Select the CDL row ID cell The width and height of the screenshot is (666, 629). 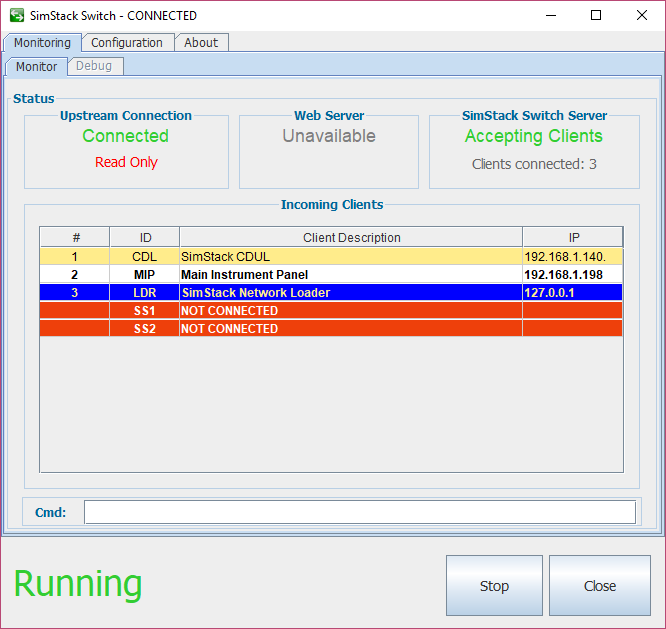[x=144, y=257]
